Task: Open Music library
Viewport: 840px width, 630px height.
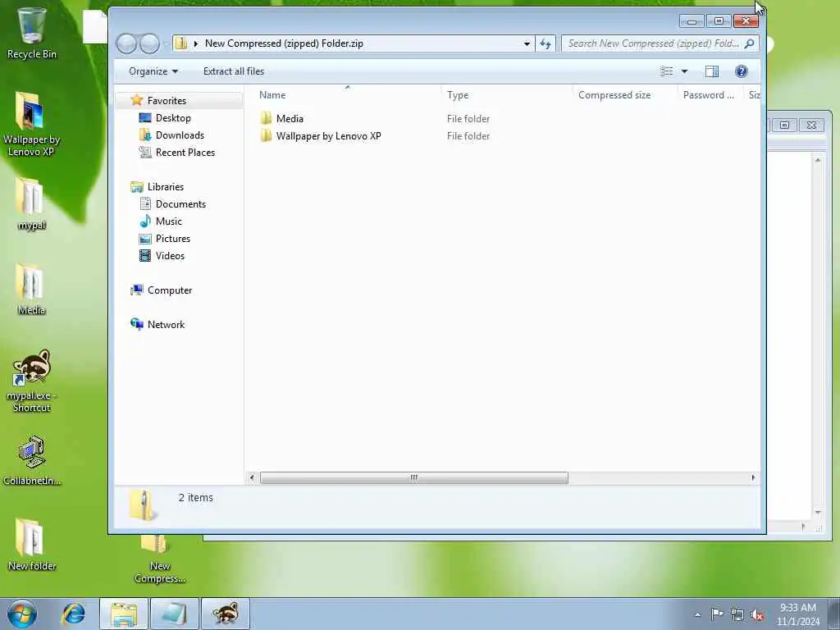Action: point(169,221)
